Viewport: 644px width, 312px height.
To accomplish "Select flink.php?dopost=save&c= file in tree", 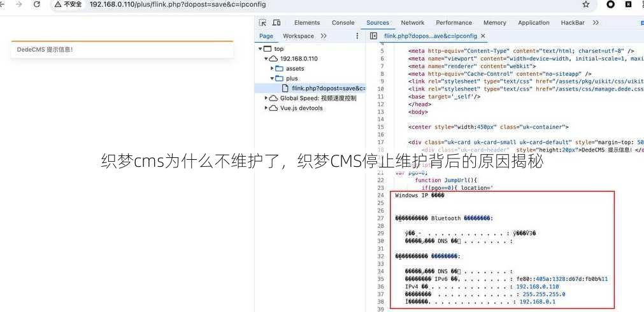I will pos(329,89).
